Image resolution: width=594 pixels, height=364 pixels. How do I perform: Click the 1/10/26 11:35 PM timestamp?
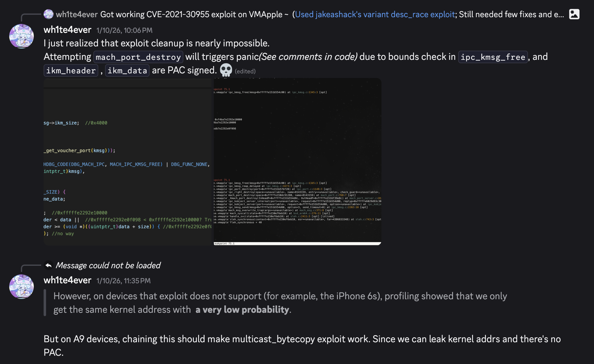123,281
